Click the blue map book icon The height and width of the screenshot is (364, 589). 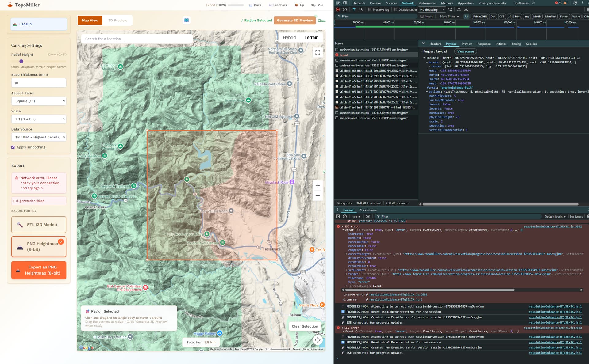tap(186, 20)
